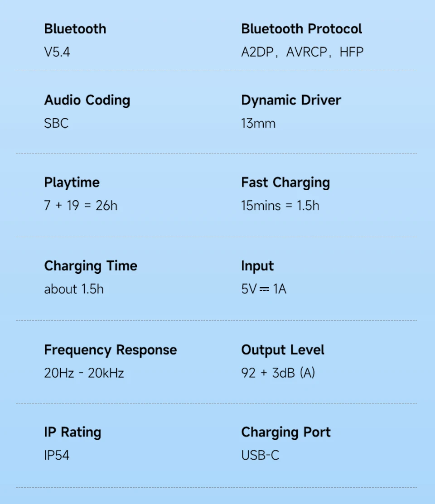Click the Audio Coding heading

87,101
